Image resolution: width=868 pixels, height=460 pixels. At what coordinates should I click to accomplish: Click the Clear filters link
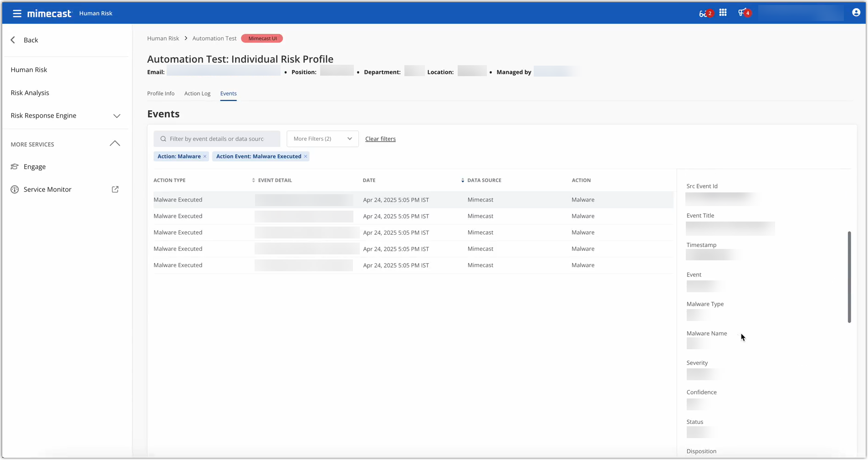[x=380, y=139]
